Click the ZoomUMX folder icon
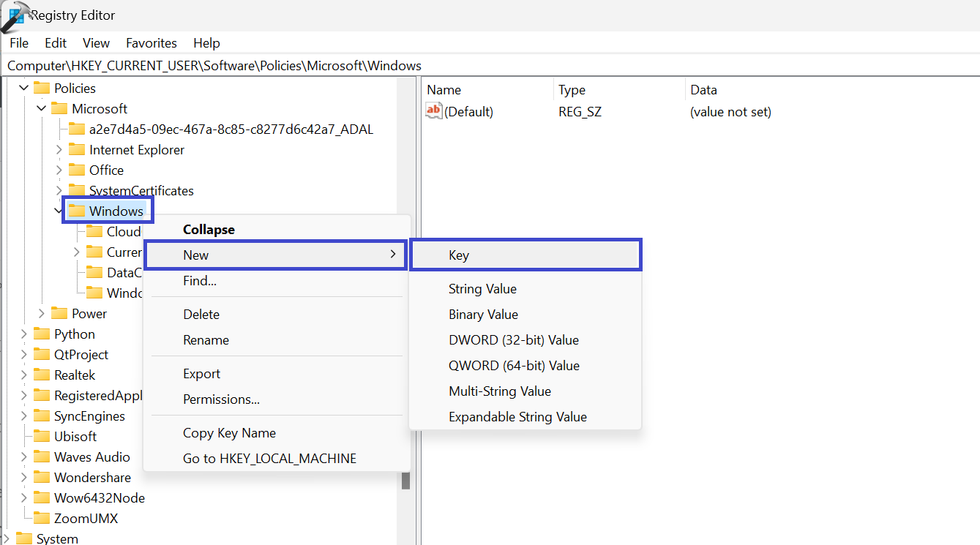The width and height of the screenshot is (980, 545). pos(42,519)
